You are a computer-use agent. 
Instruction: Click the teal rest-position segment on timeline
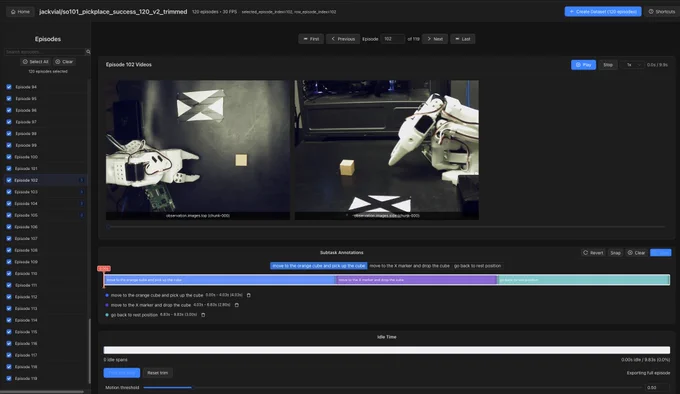click(584, 280)
